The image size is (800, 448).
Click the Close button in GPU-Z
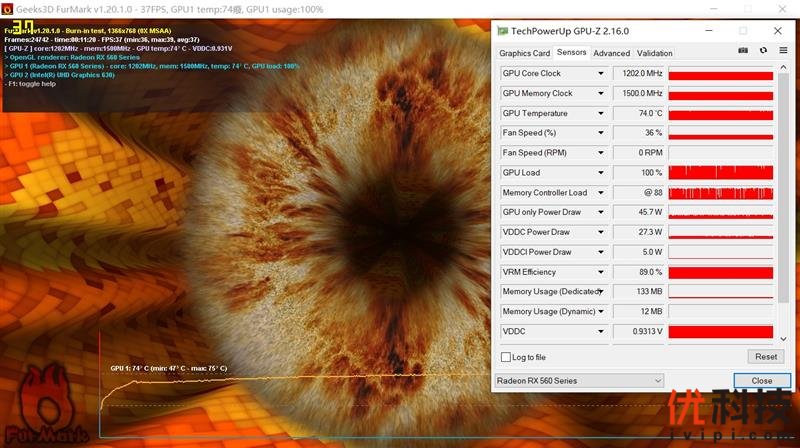pyautogui.click(x=762, y=381)
